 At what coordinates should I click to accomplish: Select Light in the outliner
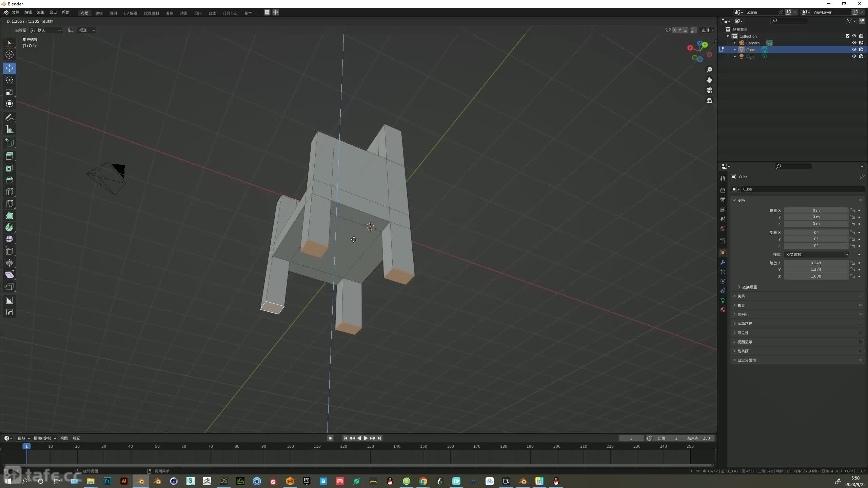(750, 57)
